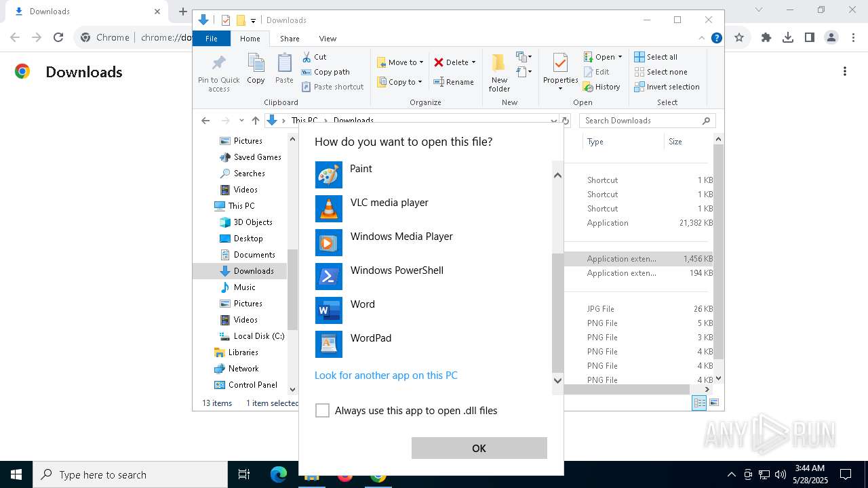The height and width of the screenshot is (488, 868).
Task: Collapse the Explorer ribbon chevron
Action: click(702, 38)
